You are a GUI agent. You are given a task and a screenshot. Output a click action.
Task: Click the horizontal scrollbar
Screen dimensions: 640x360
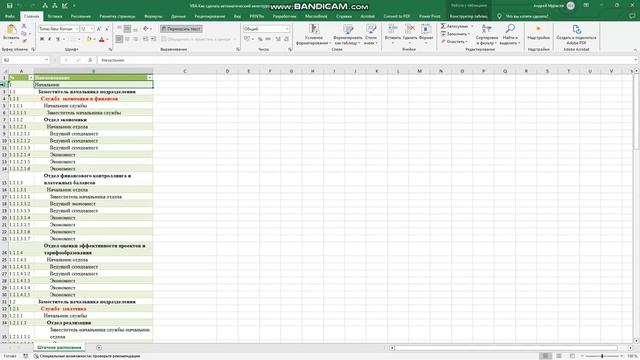[506, 348]
